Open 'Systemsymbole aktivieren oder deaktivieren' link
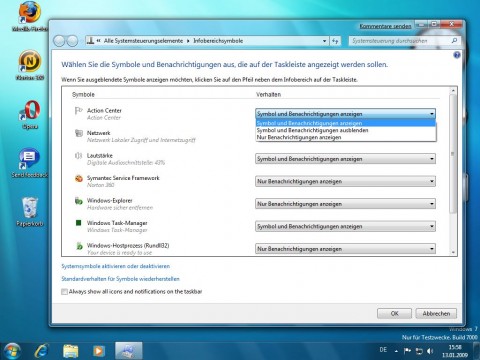This screenshot has width=480, height=360. 116,266
